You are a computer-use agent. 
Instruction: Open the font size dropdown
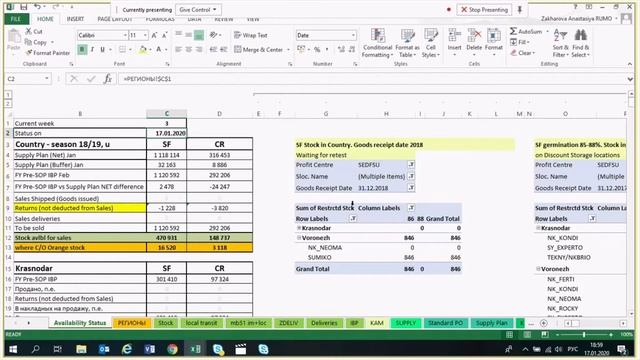pos(145,36)
